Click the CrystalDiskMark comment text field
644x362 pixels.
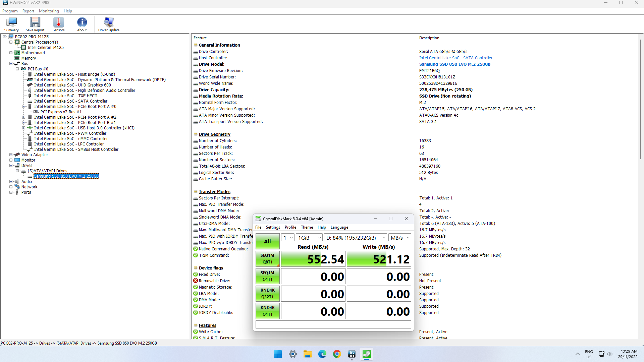click(333, 324)
